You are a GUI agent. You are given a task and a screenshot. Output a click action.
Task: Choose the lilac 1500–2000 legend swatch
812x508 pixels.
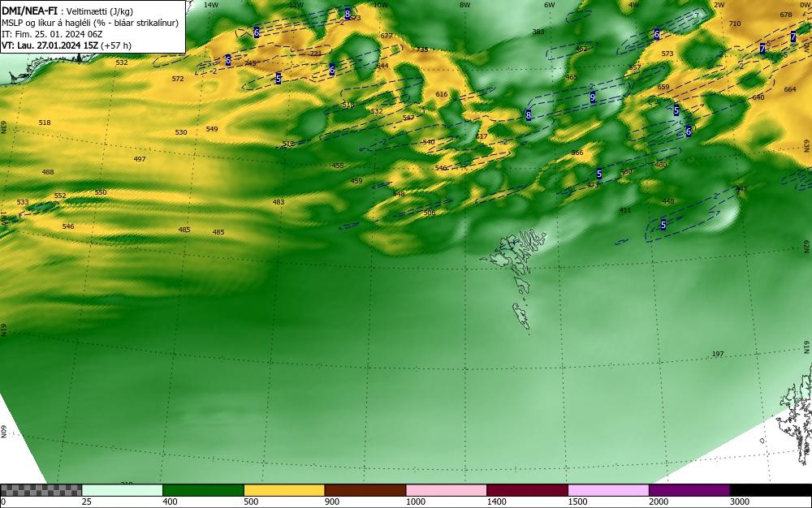608,490
